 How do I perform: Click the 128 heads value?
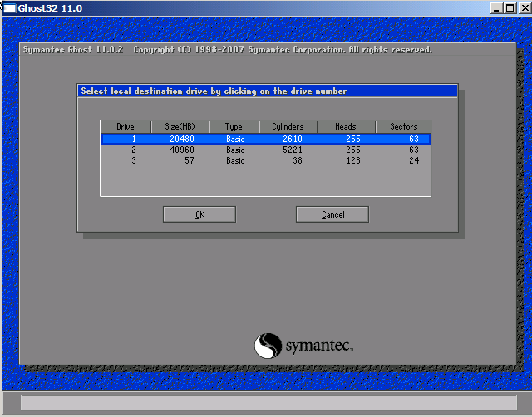[353, 160]
